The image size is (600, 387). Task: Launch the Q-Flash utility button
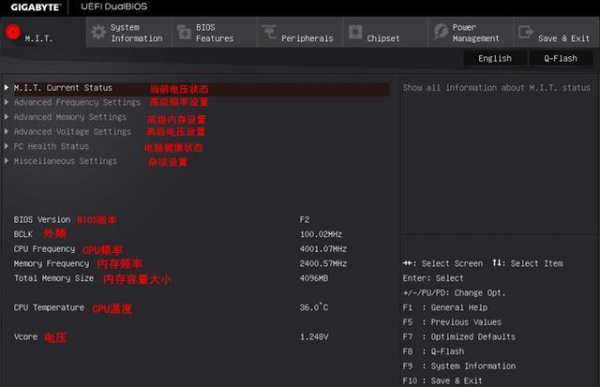click(x=561, y=58)
